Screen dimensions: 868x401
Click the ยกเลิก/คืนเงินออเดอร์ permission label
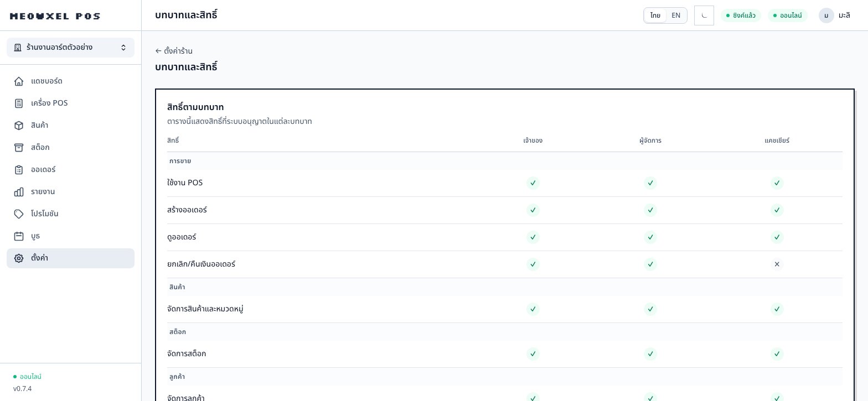[x=201, y=264]
